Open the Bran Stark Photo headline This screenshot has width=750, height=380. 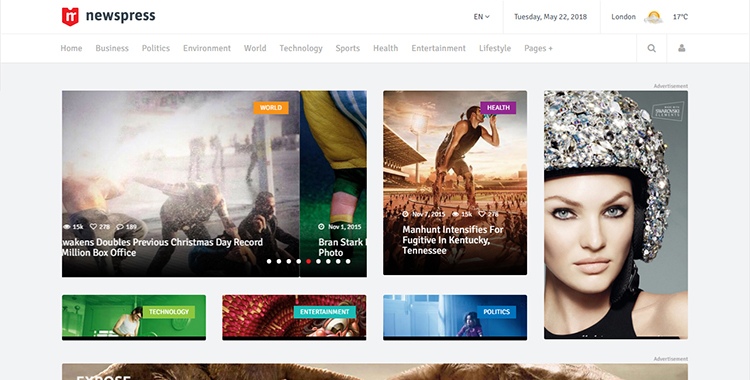342,247
